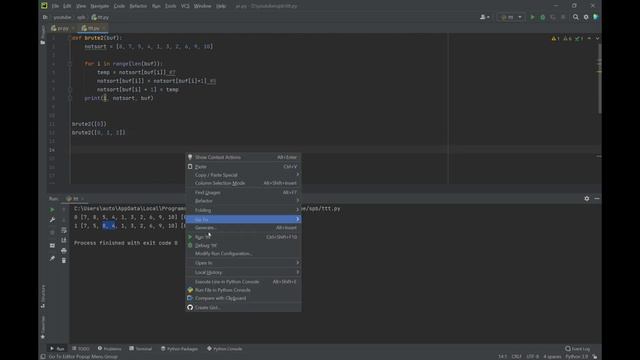Choose Execute Line in Python Console
The image size is (640, 360).
(243, 282)
